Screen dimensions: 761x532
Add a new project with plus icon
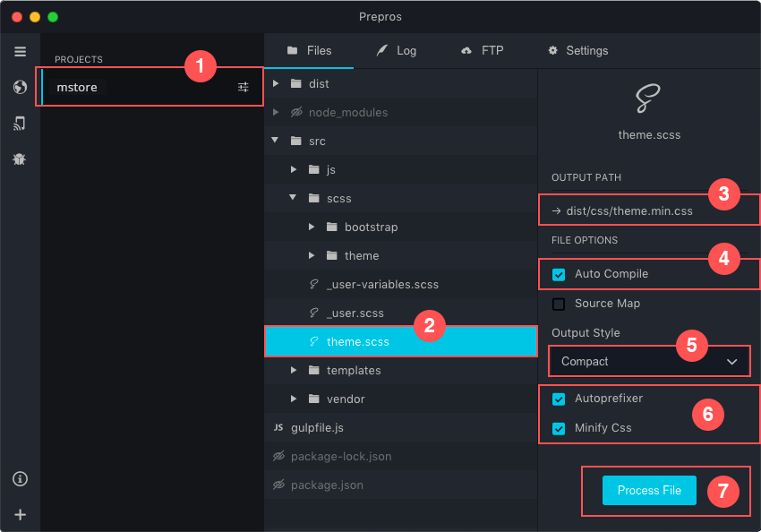tap(20, 514)
